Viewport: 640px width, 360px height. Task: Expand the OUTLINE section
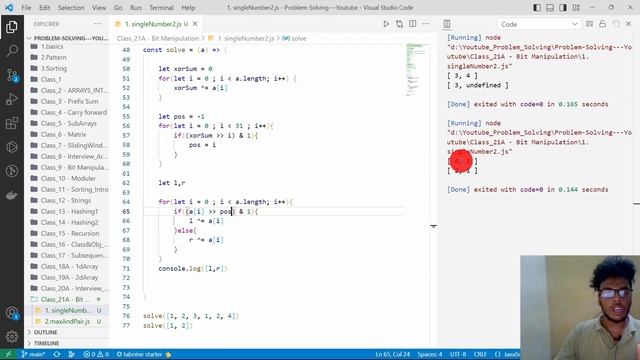pyautogui.click(x=67, y=332)
